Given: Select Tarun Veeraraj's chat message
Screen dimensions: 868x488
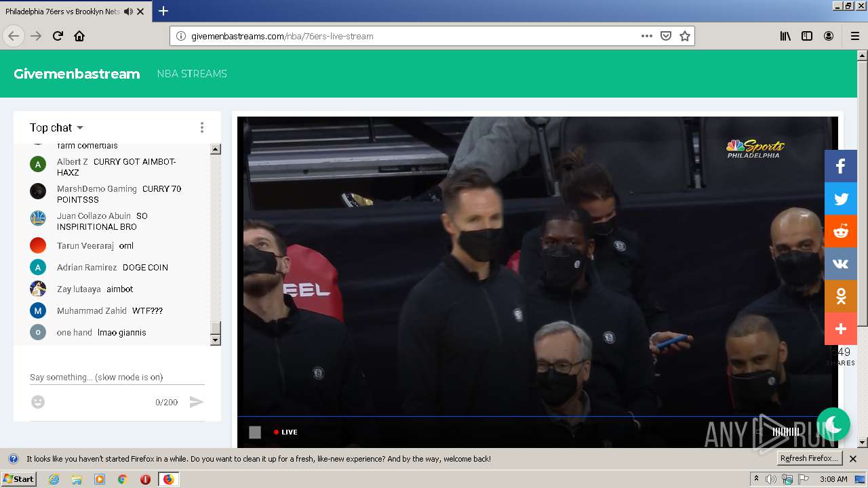Looking at the screenshot, I should (116, 245).
